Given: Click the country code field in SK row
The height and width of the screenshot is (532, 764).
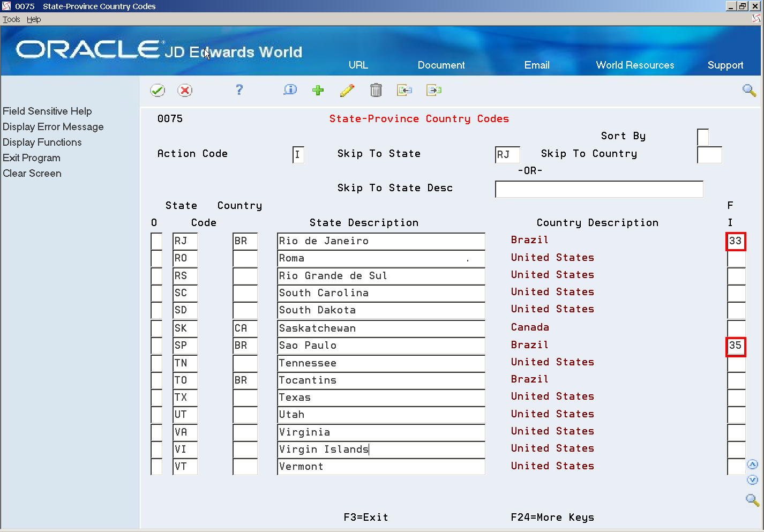Looking at the screenshot, I should (x=245, y=328).
